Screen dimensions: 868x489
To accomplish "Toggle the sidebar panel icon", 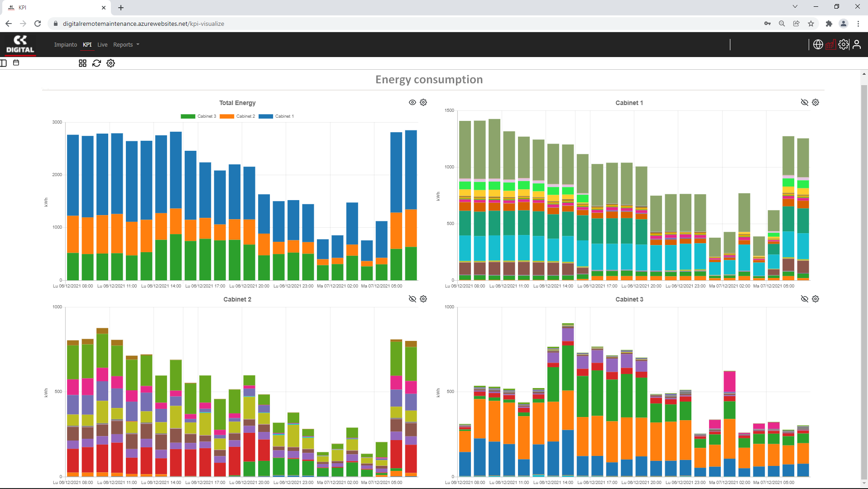I will pyautogui.click(x=4, y=63).
